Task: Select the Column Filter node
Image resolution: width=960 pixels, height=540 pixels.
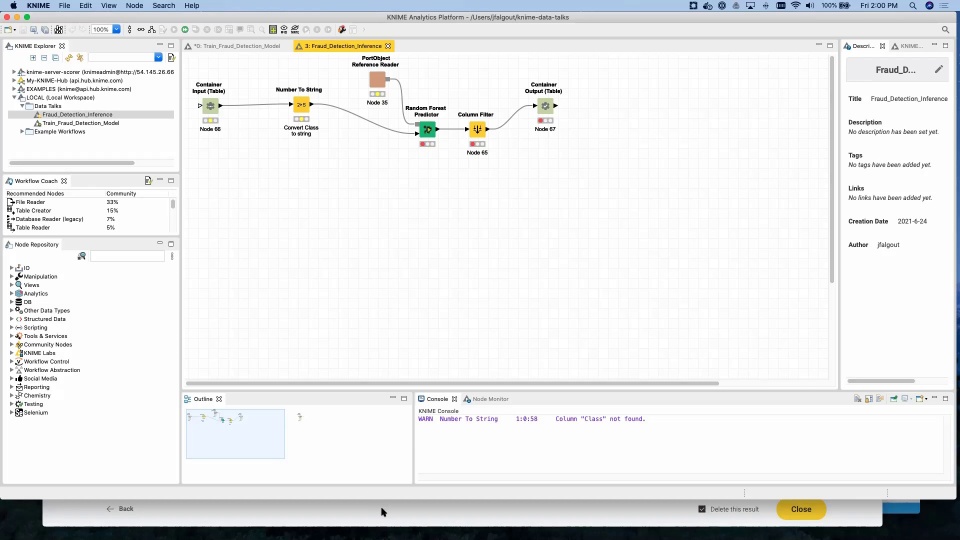Action: (477, 129)
